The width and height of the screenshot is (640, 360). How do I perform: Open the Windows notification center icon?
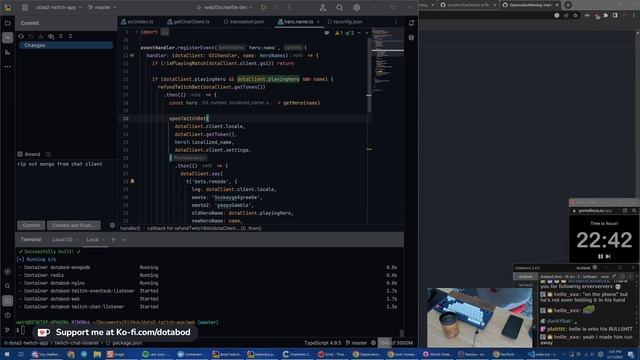[x=631, y=354]
